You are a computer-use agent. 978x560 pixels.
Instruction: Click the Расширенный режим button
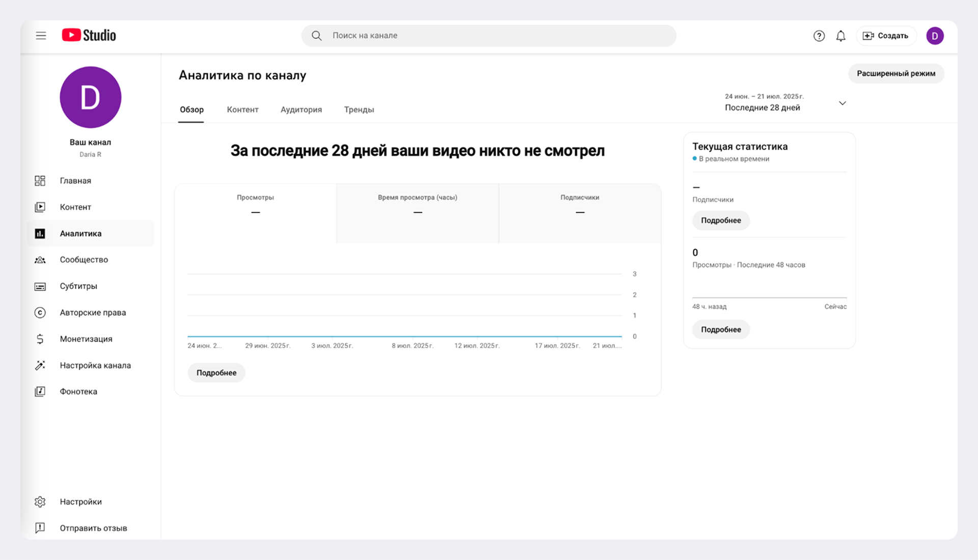[x=895, y=73]
